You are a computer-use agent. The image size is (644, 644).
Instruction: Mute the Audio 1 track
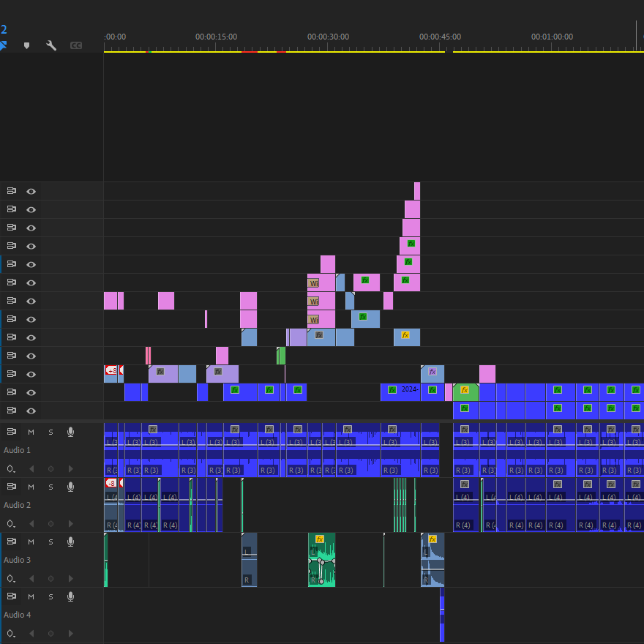coord(31,432)
